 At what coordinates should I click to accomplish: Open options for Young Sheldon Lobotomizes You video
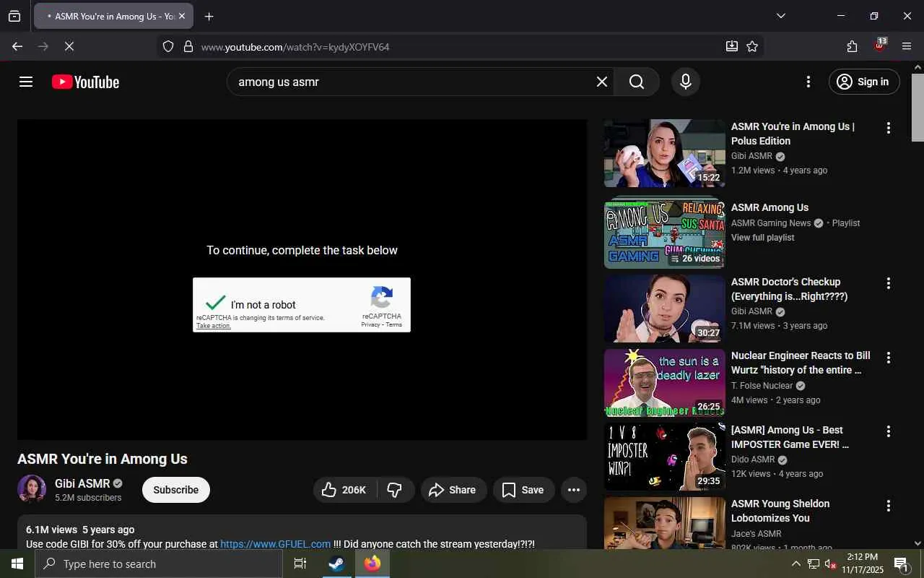889,506
